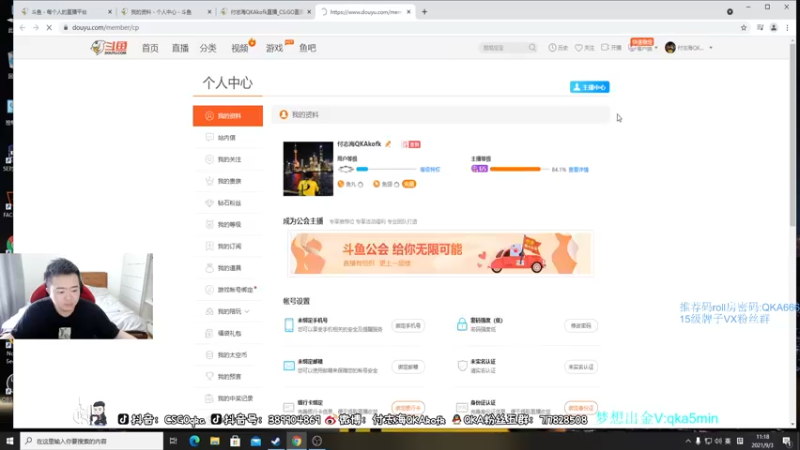Open 我的订阅 in the sidebar
This screenshot has width=800, height=450.
(x=228, y=246)
